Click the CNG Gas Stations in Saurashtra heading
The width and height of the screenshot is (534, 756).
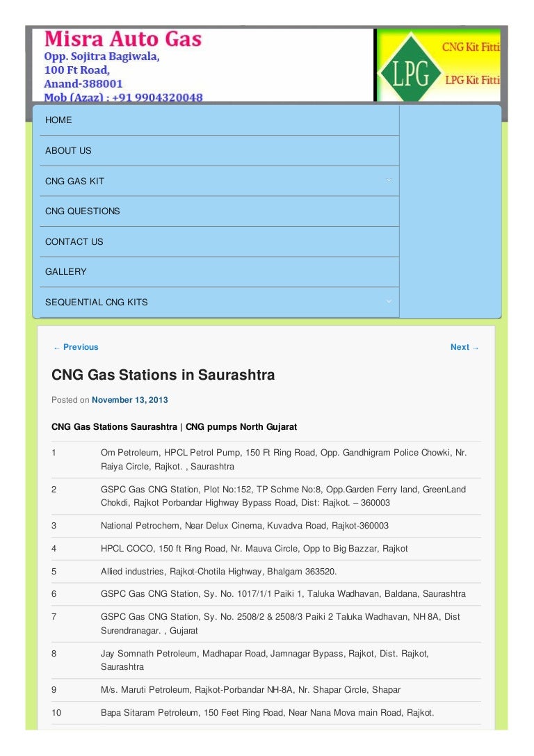point(163,376)
